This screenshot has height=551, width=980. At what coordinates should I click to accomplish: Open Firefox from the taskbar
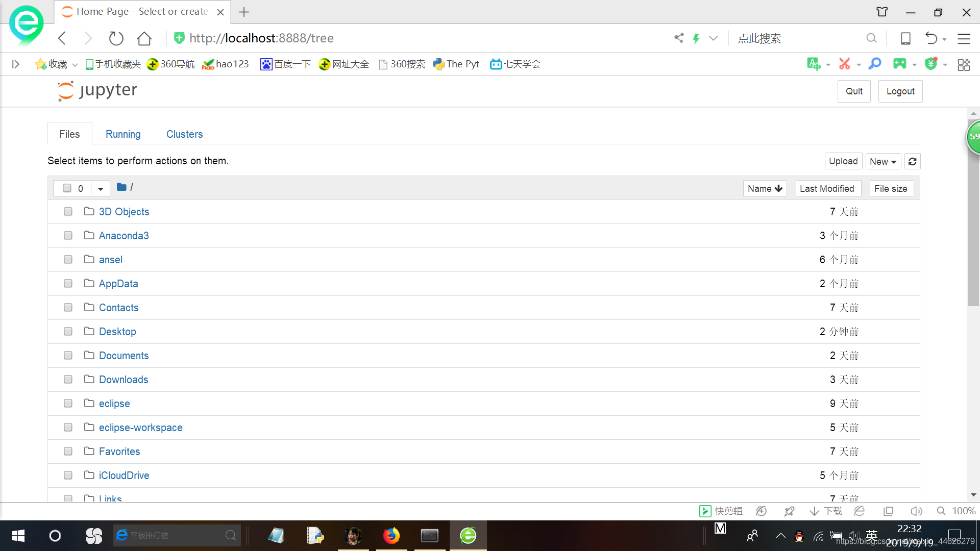click(x=391, y=536)
